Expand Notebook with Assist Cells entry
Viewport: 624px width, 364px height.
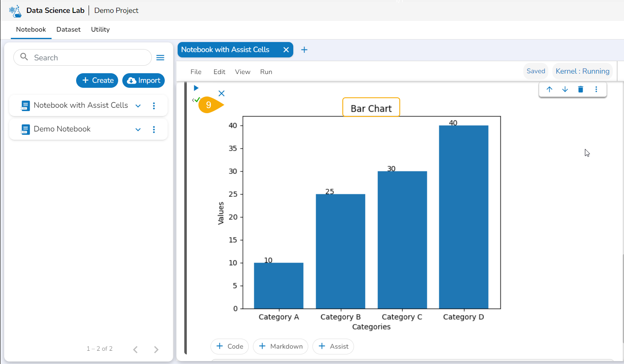coord(138,106)
